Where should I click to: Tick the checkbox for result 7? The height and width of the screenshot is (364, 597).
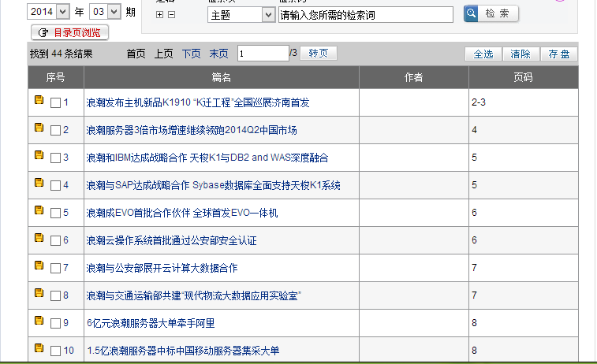55,268
